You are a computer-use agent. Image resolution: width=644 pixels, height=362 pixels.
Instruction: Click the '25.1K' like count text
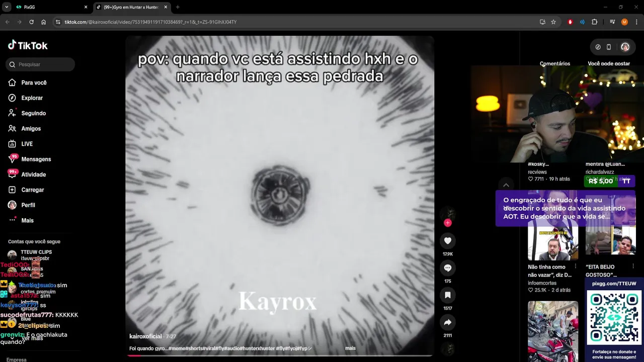pos(540,290)
